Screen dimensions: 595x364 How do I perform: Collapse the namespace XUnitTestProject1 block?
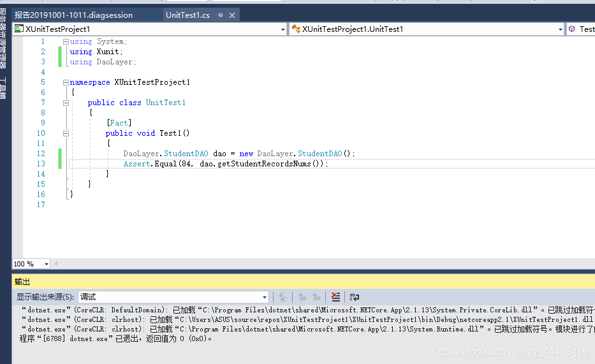[x=66, y=82]
